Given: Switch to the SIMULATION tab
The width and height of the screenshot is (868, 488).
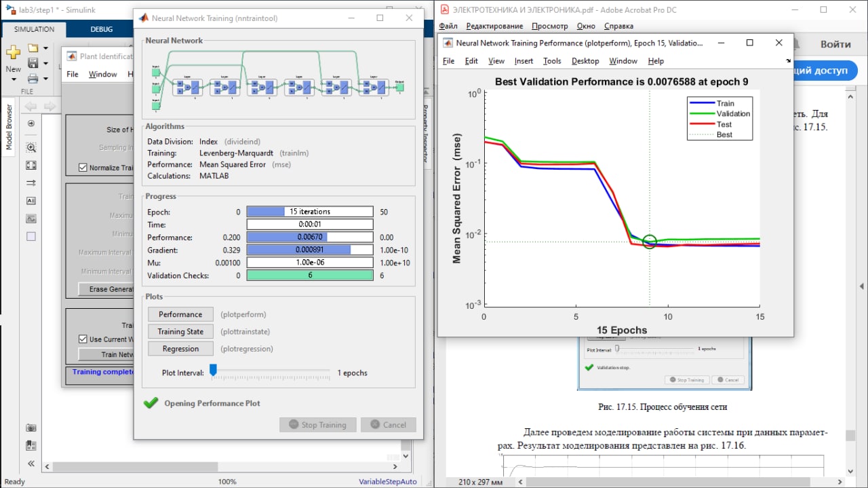Looking at the screenshot, I should tap(34, 29).
